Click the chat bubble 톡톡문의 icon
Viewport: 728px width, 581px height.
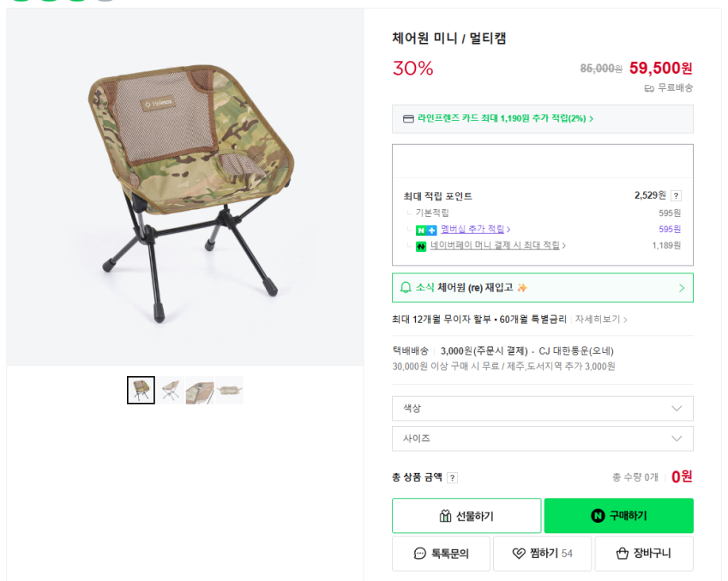click(x=419, y=554)
